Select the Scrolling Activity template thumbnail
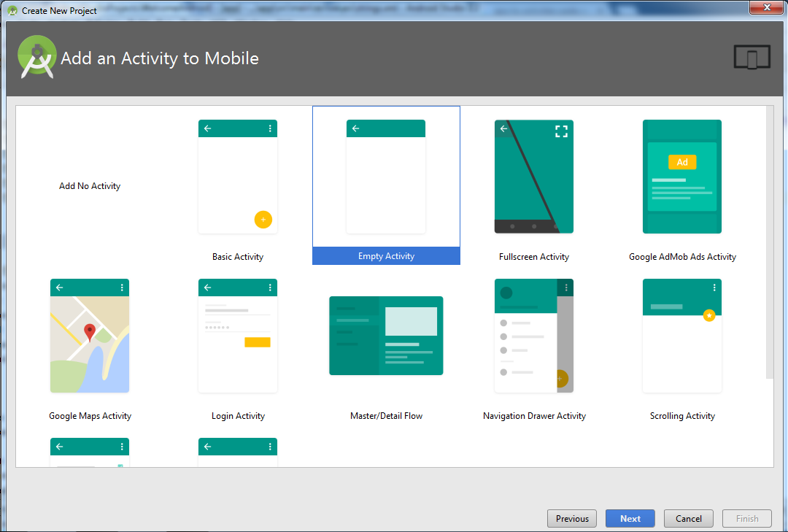788x532 pixels. [x=682, y=336]
